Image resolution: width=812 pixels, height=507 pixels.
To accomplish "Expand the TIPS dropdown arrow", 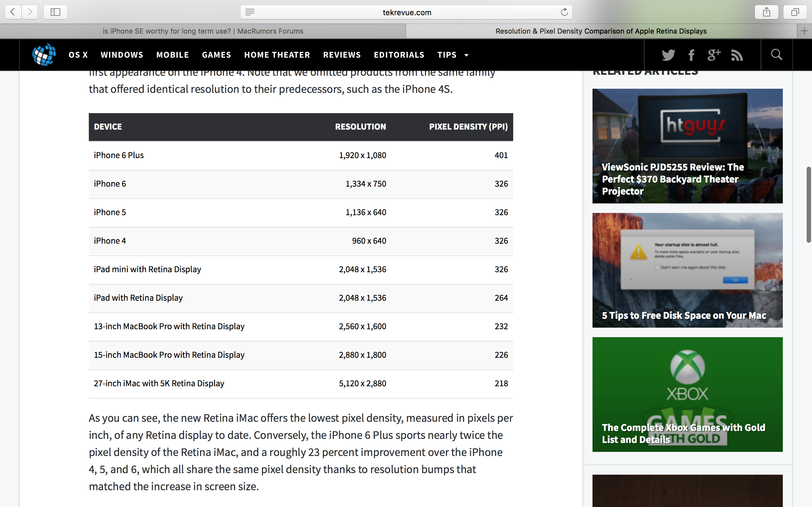I will tap(466, 55).
